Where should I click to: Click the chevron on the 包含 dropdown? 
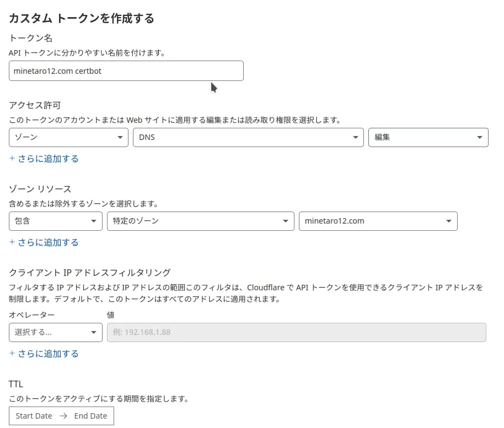coord(94,221)
